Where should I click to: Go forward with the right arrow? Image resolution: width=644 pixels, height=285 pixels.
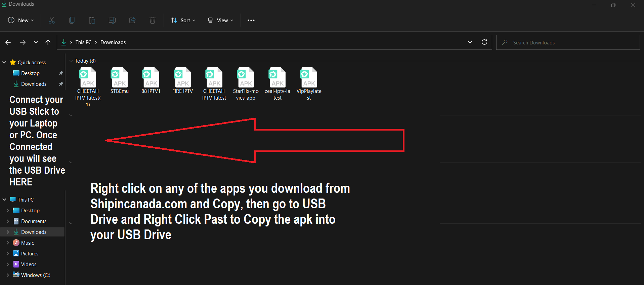coord(23,42)
